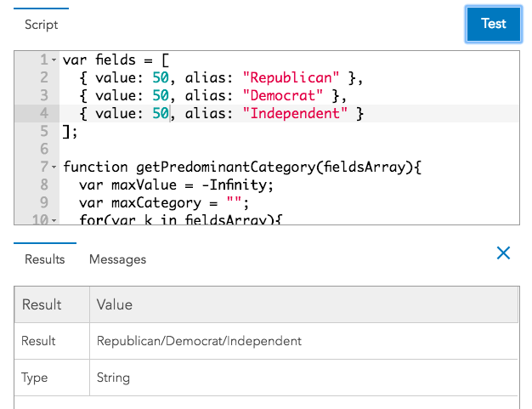The height and width of the screenshot is (409, 532).
Task: Click the String type value cell
Action: (114, 378)
